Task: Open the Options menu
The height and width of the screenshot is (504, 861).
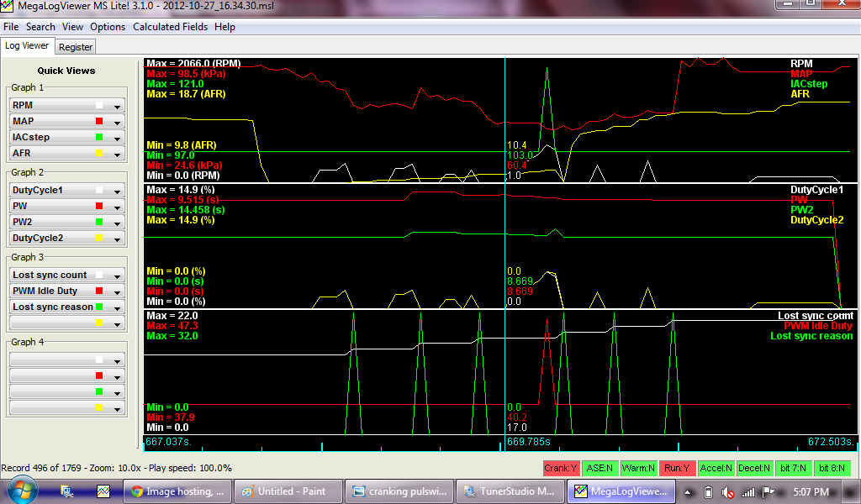Action: coord(108,27)
